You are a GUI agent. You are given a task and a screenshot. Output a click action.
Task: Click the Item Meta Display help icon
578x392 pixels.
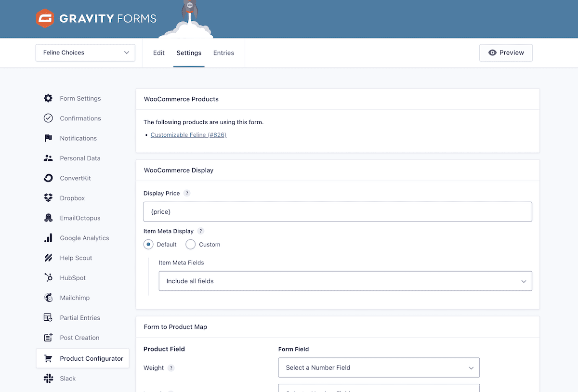tap(201, 231)
